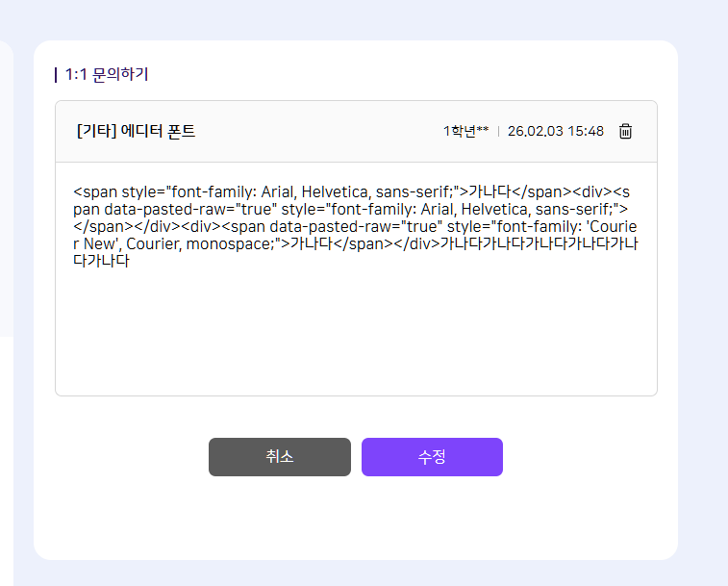Image resolution: width=728 pixels, height=586 pixels.
Task: Click the timestamp 26.02.03 15:48
Action: [x=555, y=132]
